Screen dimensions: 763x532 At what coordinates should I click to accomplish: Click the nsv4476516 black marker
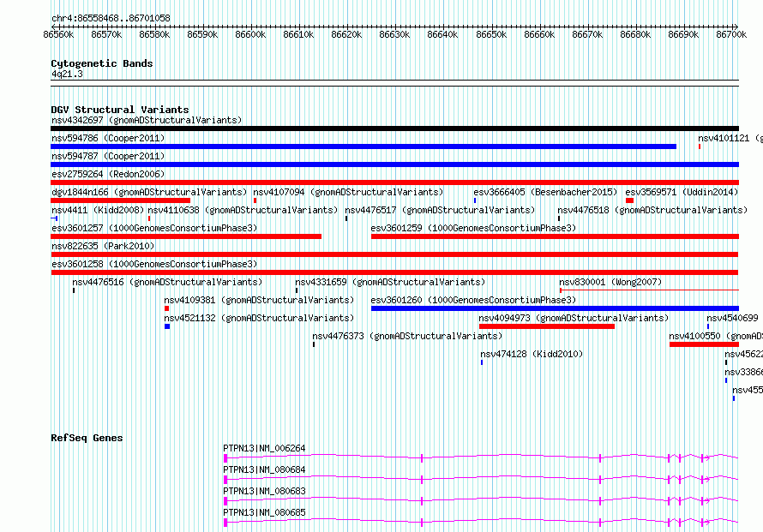[x=74, y=290]
